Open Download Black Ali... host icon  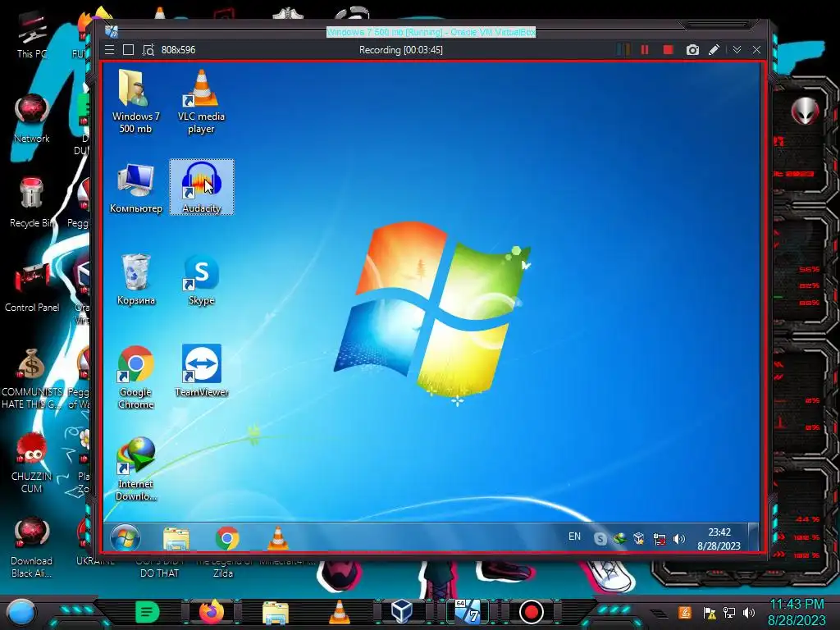coord(32,547)
